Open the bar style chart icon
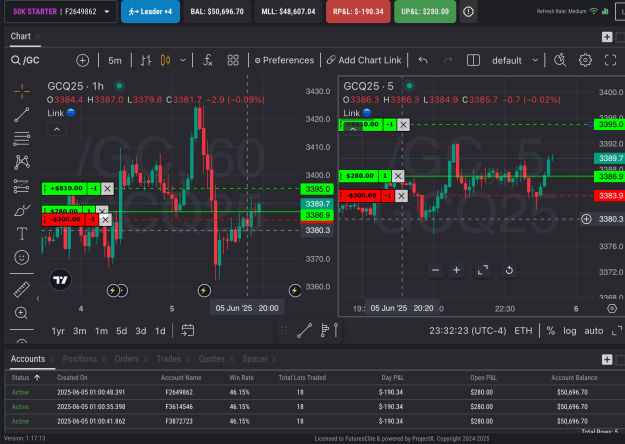Image resolution: width=625 pixels, height=444 pixels. (x=146, y=61)
